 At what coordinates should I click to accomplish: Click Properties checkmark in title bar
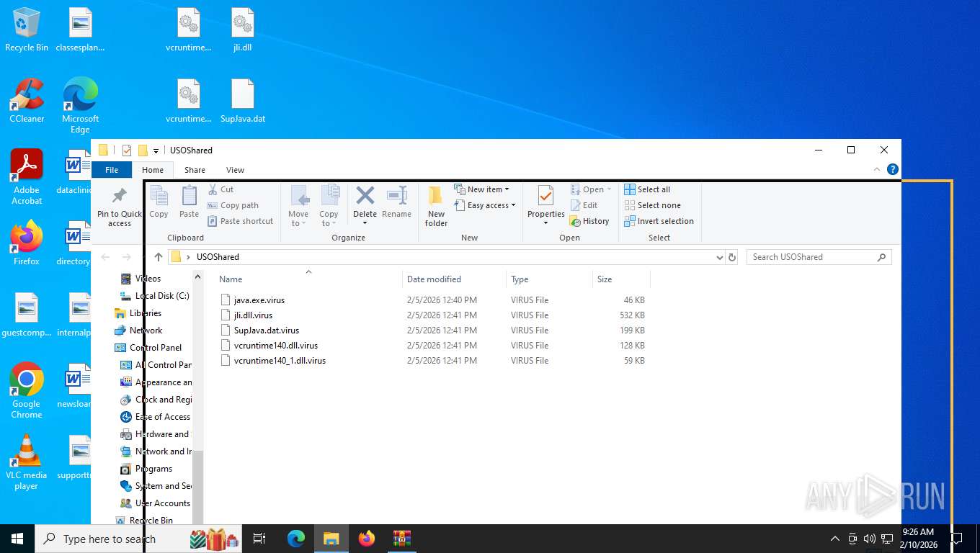[127, 150]
